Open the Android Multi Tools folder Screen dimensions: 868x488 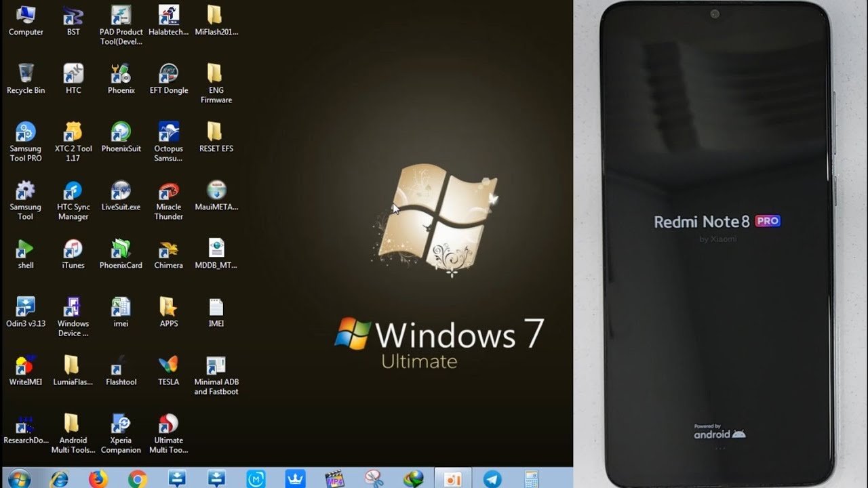pyautogui.click(x=73, y=433)
